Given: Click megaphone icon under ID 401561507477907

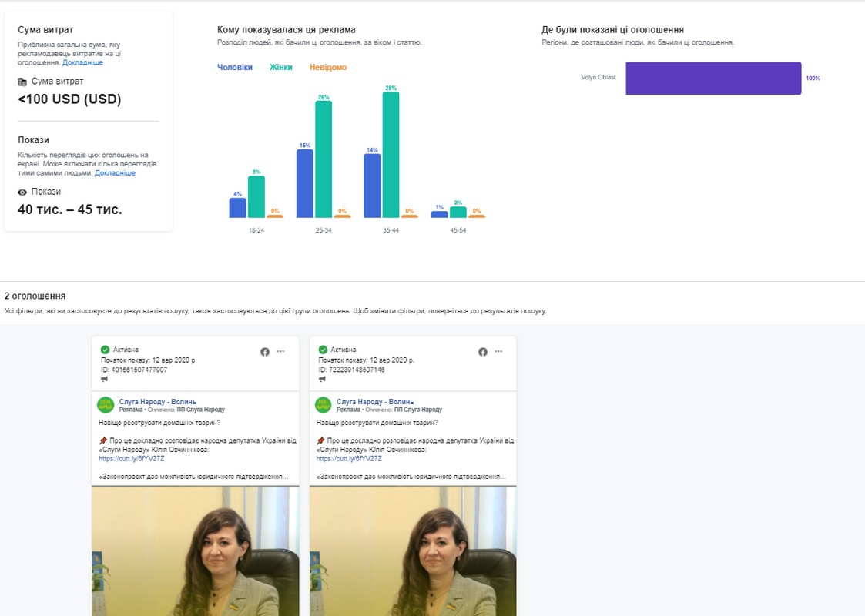Looking at the screenshot, I should pos(105,379).
